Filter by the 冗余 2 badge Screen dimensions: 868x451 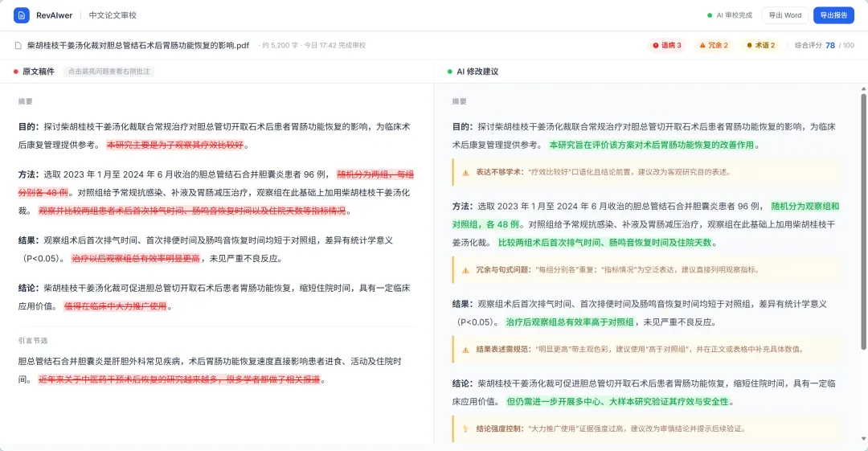tap(714, 46)
